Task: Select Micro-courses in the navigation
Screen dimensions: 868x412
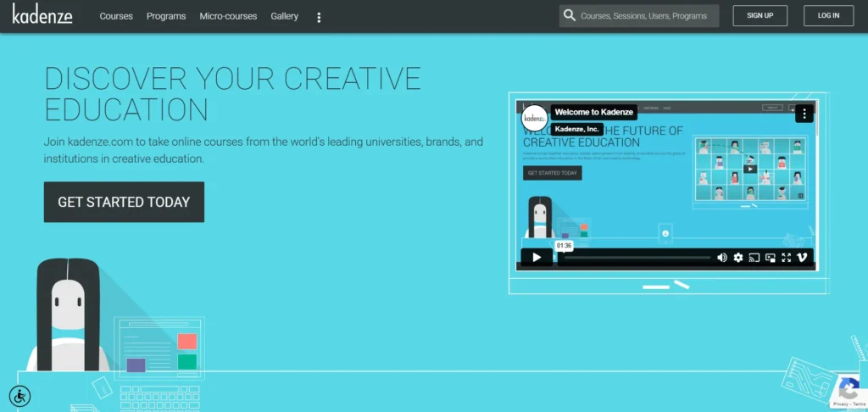Action: coord(228,16)
